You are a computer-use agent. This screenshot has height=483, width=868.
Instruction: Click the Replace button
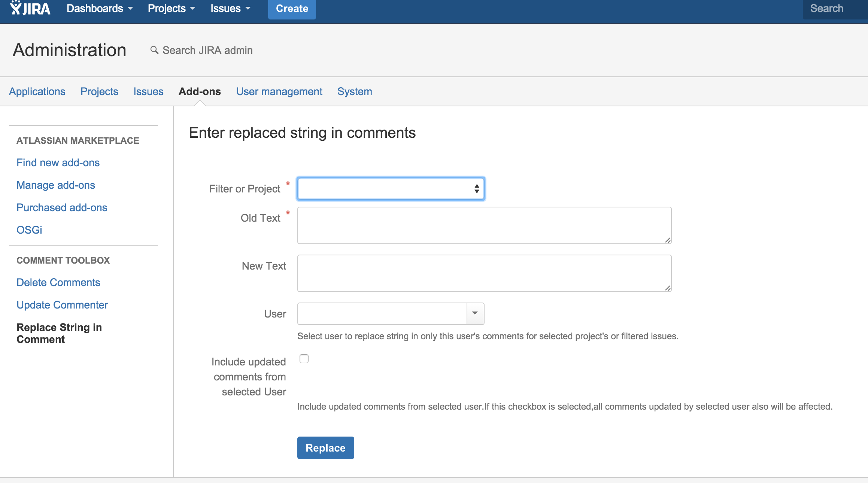click(325, 448)
